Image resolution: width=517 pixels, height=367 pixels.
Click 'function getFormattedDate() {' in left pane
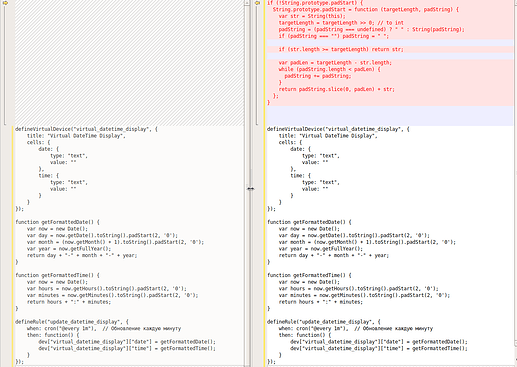point(57,222)
